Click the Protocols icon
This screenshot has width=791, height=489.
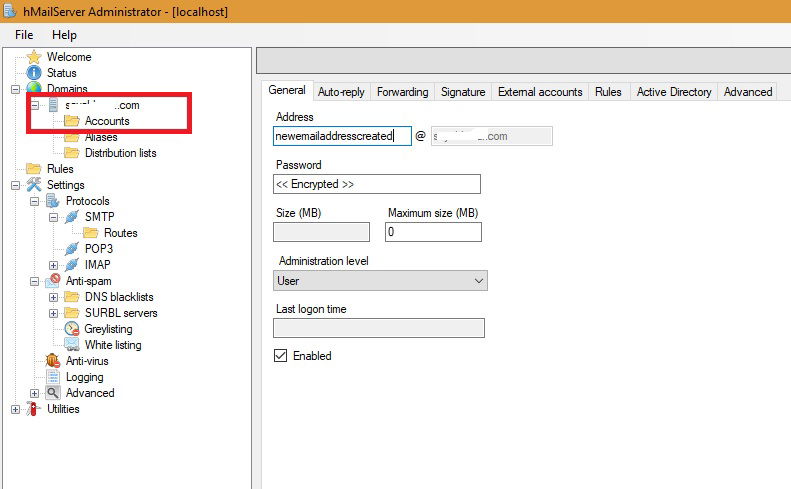click(53, 201)
